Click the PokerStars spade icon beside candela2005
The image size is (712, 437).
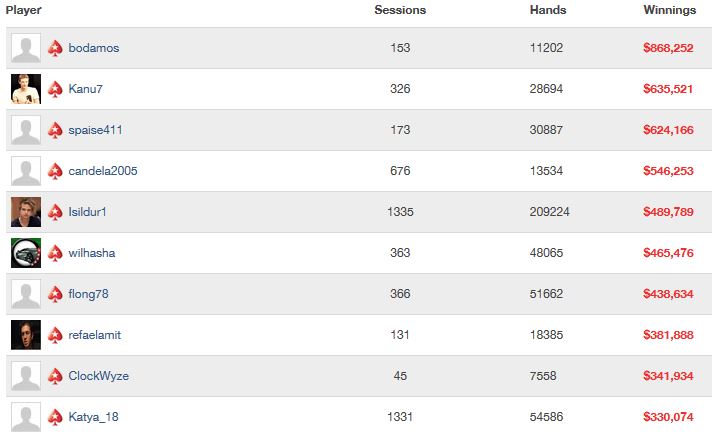pos(55,171)
